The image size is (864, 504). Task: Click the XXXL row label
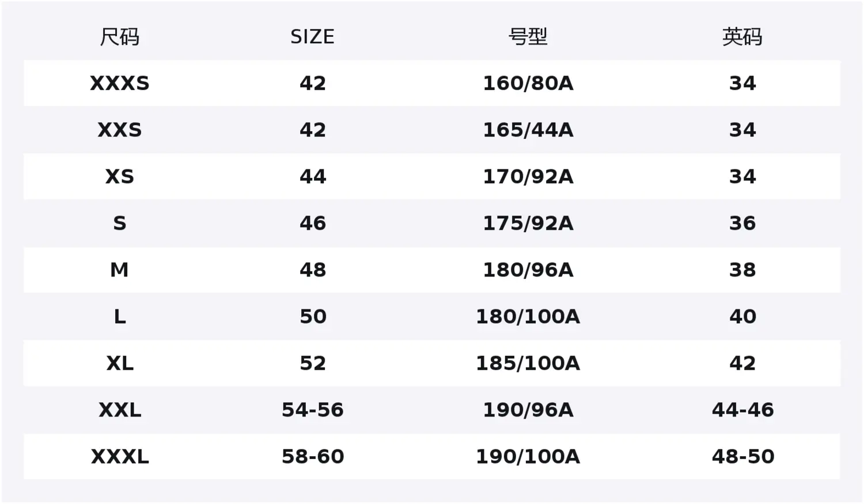[120, 457]
